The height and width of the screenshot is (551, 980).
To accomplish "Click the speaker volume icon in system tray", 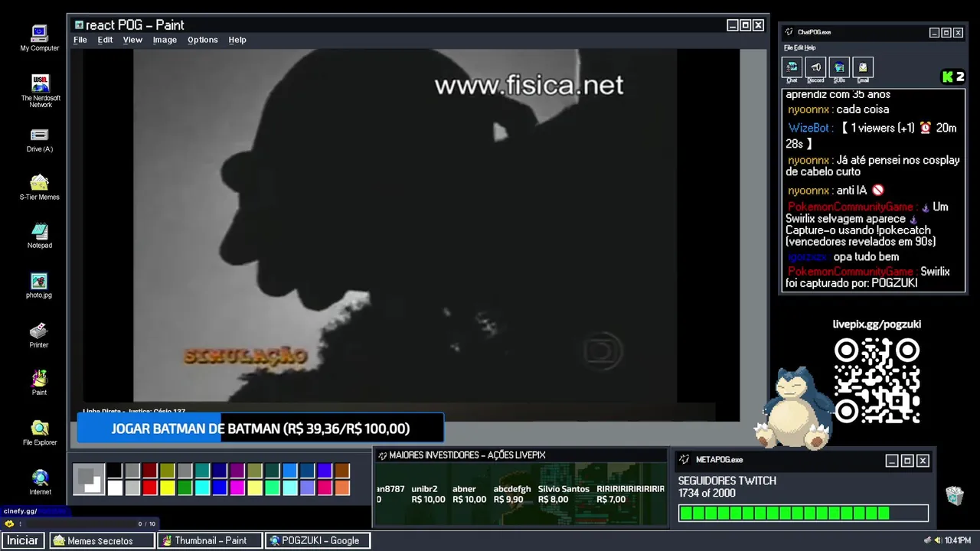I will (937, 540).
